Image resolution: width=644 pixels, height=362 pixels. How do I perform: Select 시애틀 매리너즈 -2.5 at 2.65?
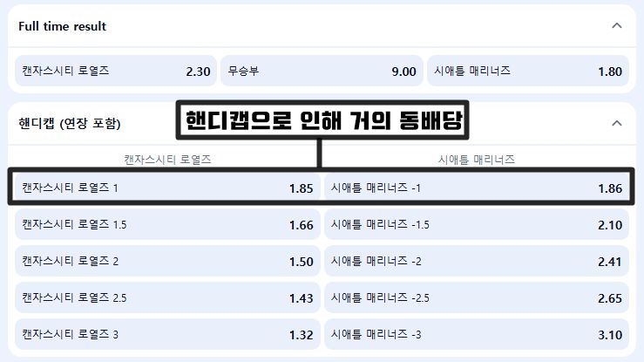(477, 297)
